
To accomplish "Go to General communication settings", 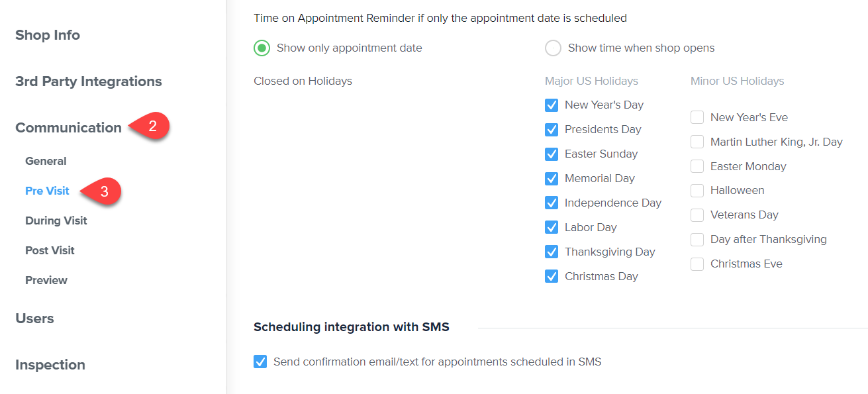I will tap(46, 161).
